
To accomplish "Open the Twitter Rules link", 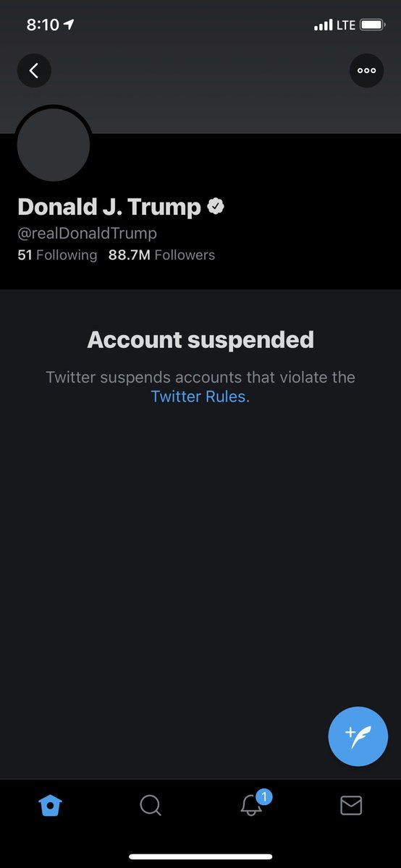I will [x=200, y=396].
